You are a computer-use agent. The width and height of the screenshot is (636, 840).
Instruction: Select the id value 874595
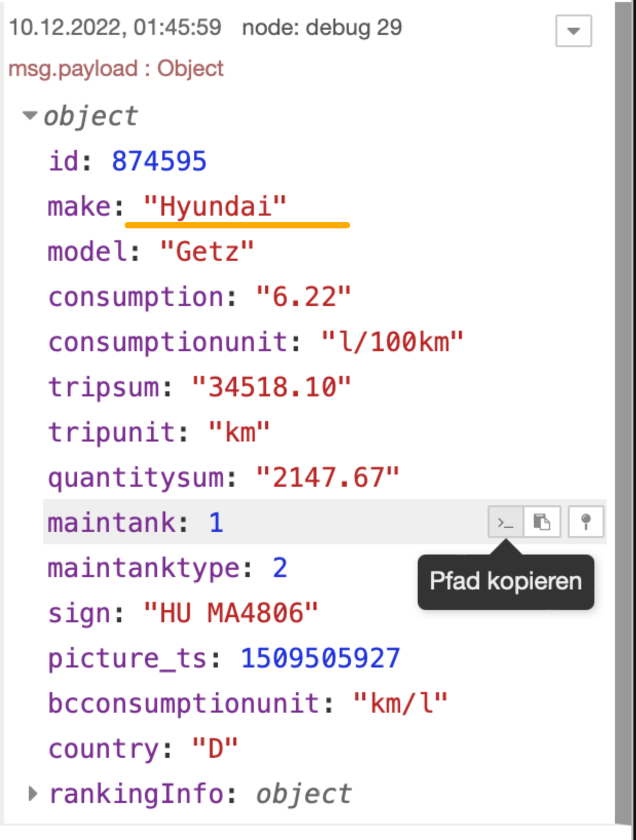[x=159, y=161]
